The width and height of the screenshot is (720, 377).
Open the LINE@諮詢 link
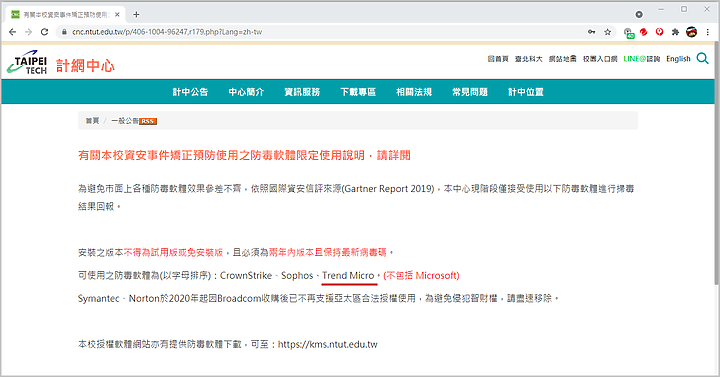pos(641,59)
